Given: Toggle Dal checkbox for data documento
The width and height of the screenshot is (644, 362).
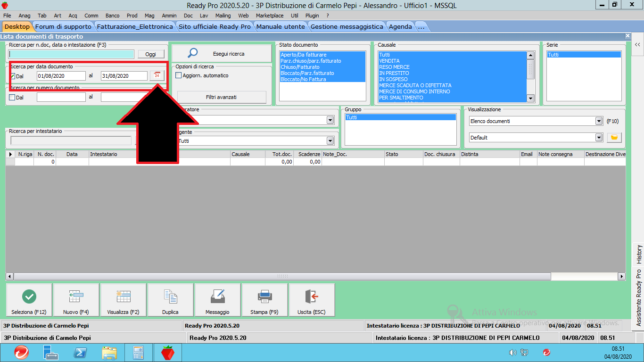Looking at the screenshot, I should tap(12, 76).
